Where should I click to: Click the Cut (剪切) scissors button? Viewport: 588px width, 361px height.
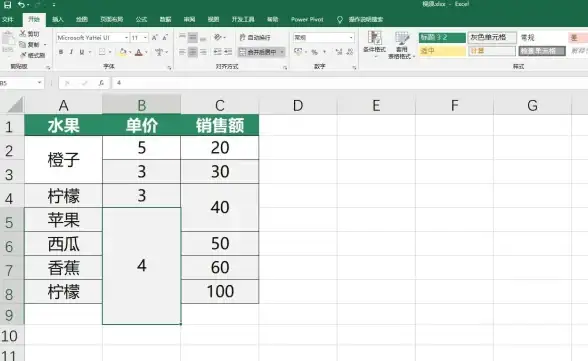(x=29, y=34)
